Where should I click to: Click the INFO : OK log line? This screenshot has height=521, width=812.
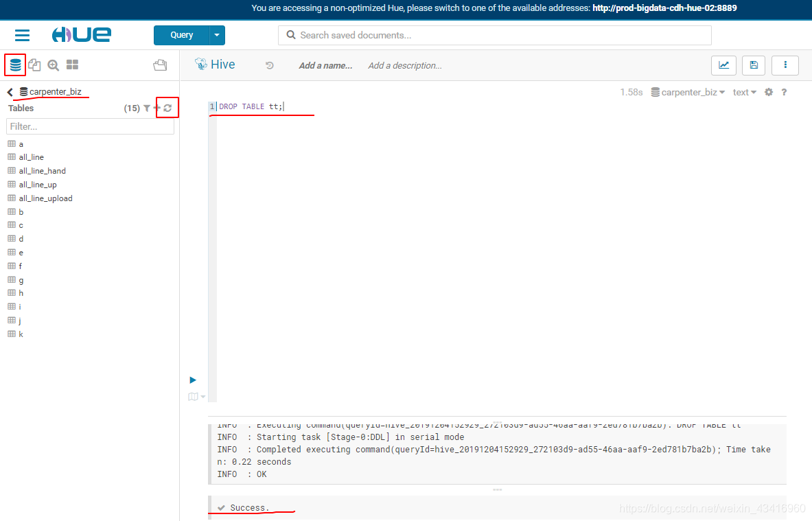242,474
